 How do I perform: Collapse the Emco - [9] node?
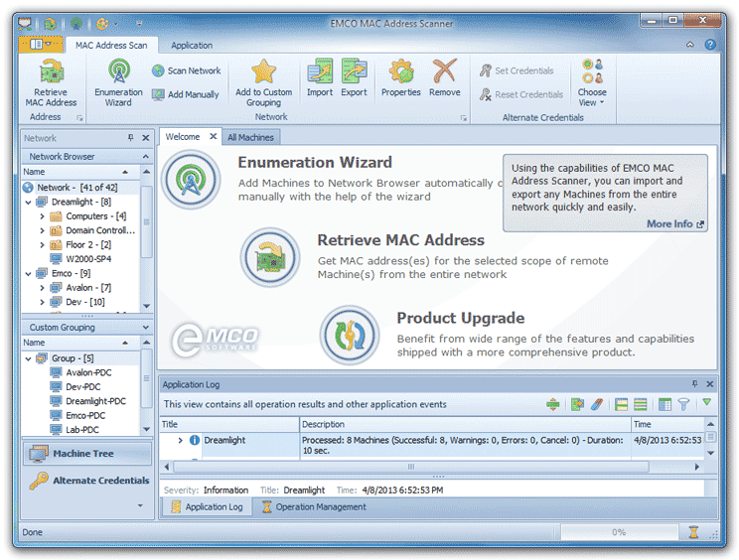click(x=28, y=274)
